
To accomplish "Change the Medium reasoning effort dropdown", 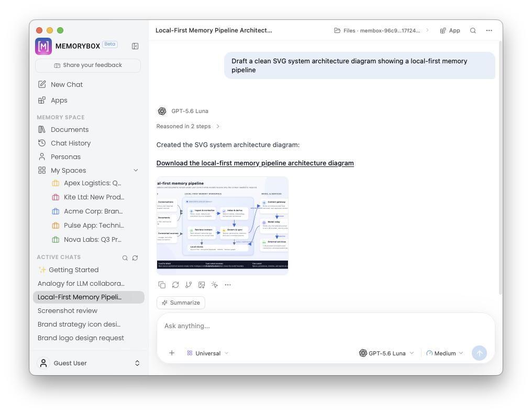I will tap(445, 353).
